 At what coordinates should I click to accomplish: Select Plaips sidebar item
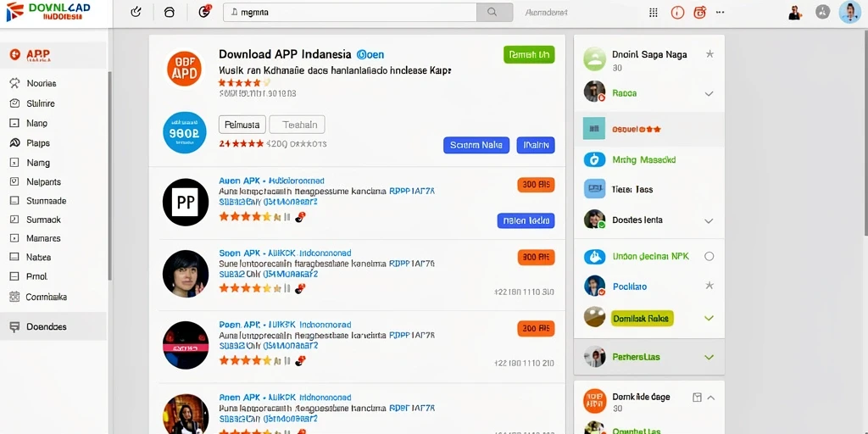click(x=38, y=142)
